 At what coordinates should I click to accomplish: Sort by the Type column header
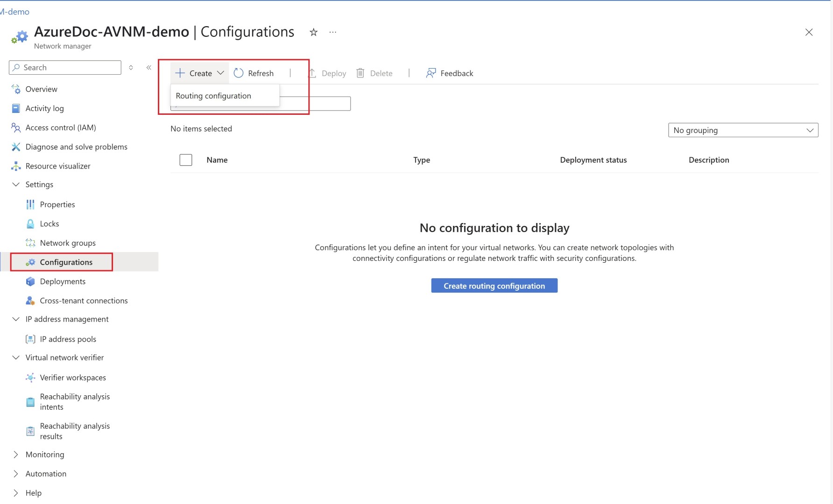point(422,160)
